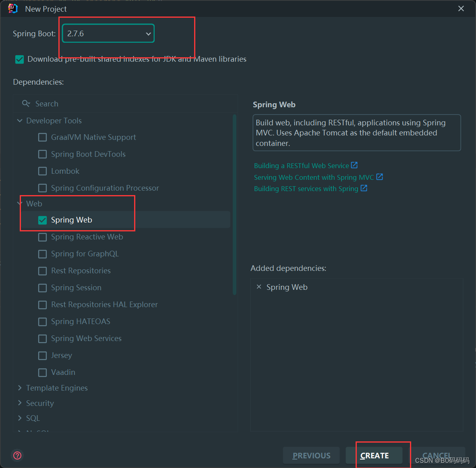476x468 pixels.
Task: Close the New Project dialog
Action: (x=461, y=8)
